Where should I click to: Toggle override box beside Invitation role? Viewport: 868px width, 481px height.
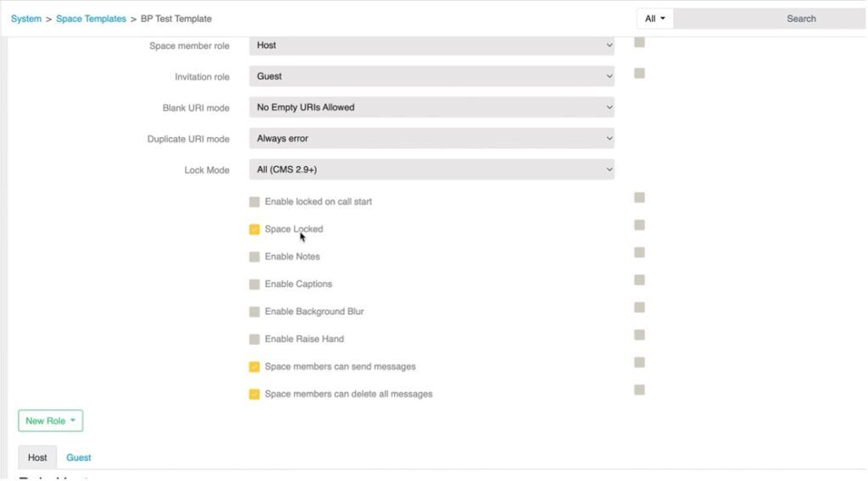(x=639, y=73)
